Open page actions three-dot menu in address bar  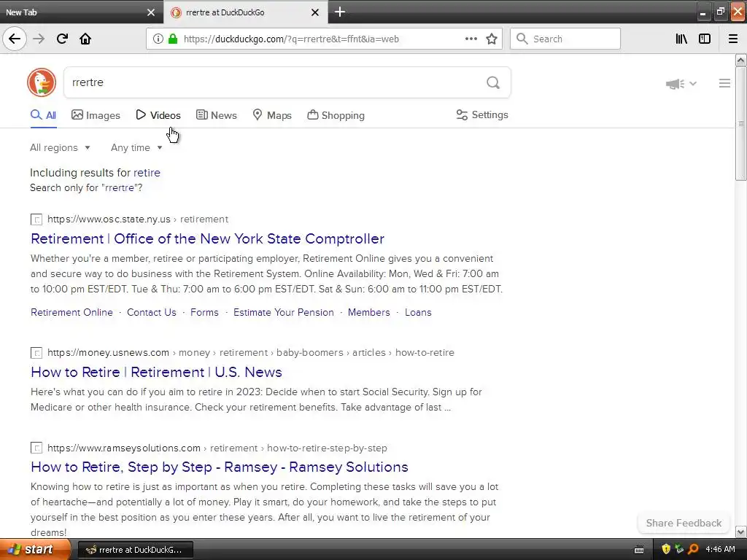(x=471, y=39)
